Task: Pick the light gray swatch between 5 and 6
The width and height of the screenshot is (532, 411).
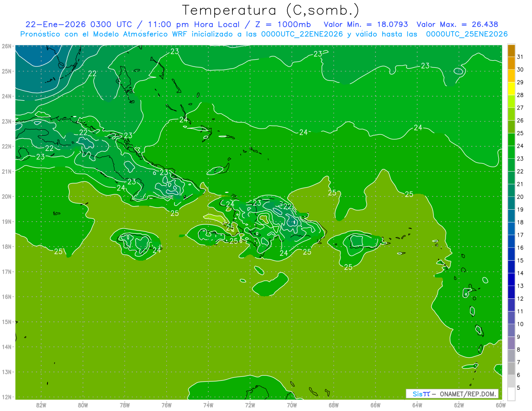Action: 511,381
